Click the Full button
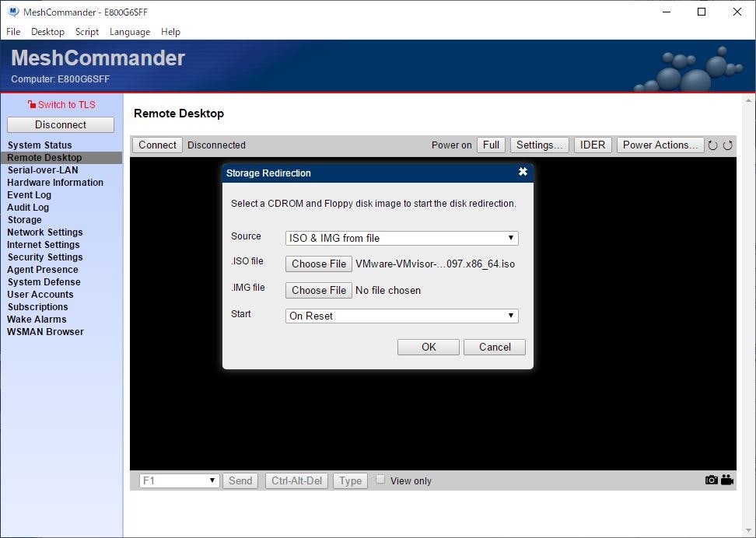The width and height of the screenshot is (756, 538). (491, 145)
